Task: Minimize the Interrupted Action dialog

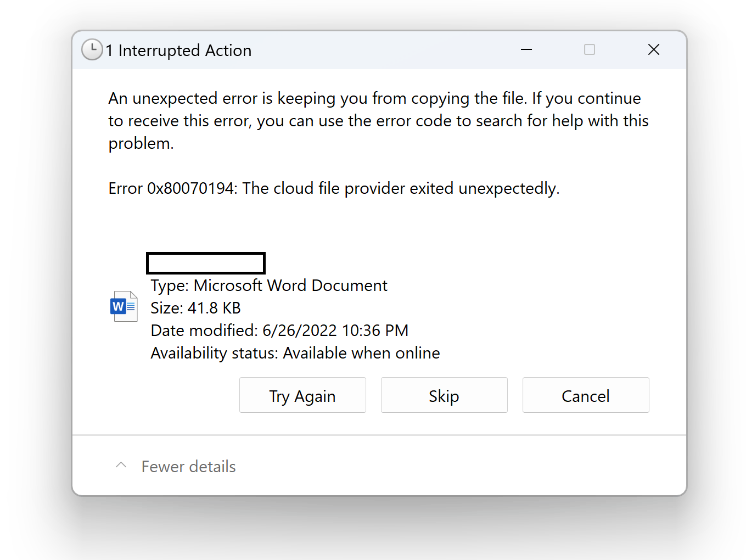Action: tap(526, 50)
